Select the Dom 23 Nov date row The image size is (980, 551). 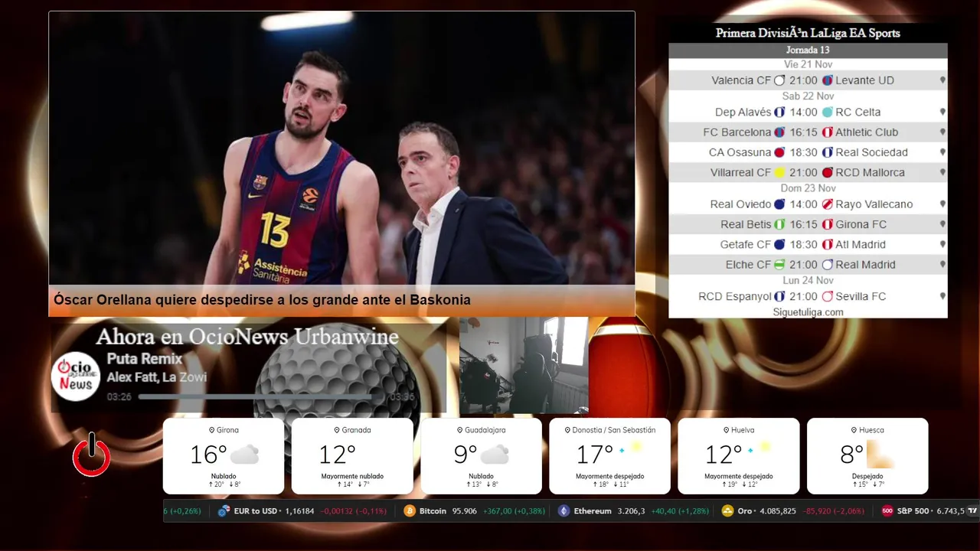coord(808,188)
